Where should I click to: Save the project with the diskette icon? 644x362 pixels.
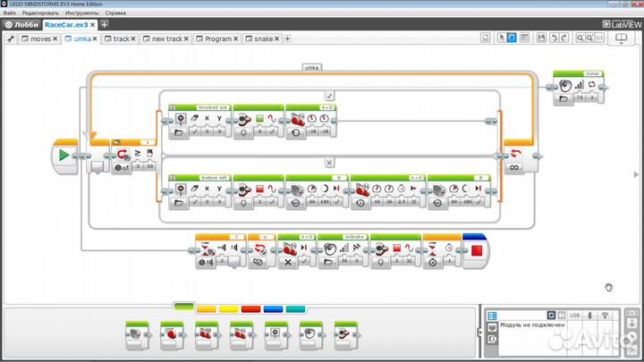(541, 38)
